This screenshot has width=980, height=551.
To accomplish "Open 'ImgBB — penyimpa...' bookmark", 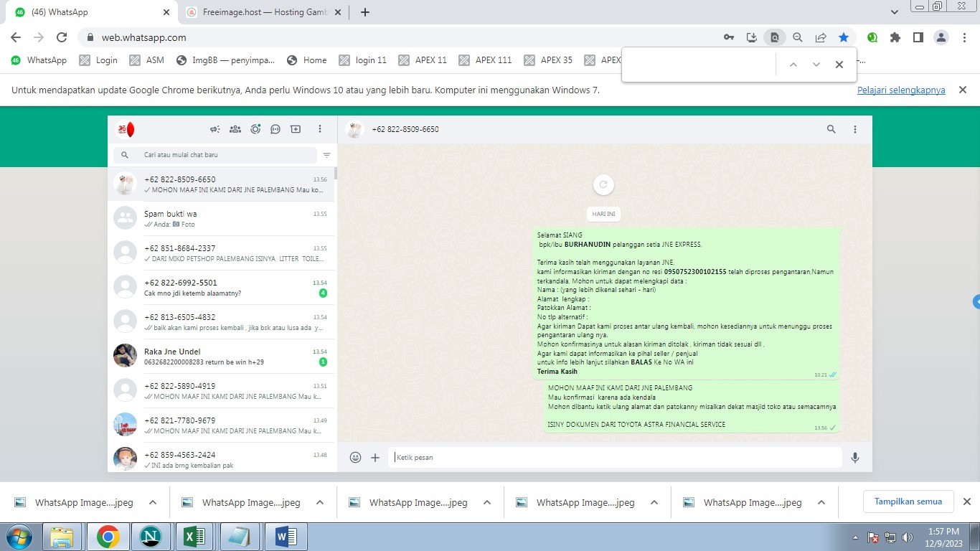I will point(225,60).
